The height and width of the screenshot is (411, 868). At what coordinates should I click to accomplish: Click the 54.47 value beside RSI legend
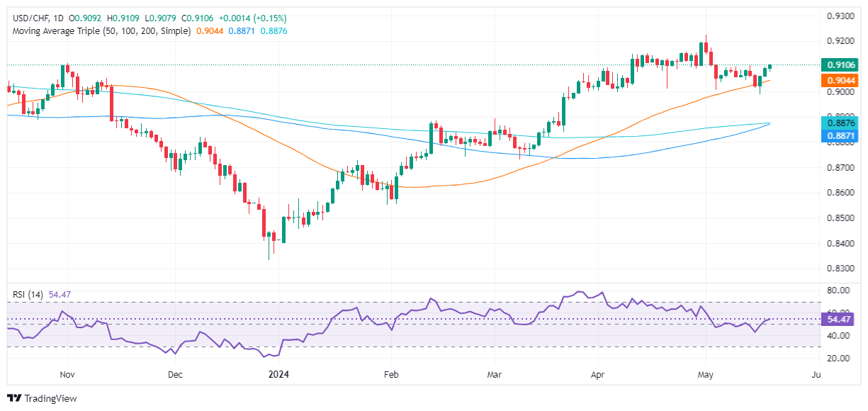tap(61, 293)
